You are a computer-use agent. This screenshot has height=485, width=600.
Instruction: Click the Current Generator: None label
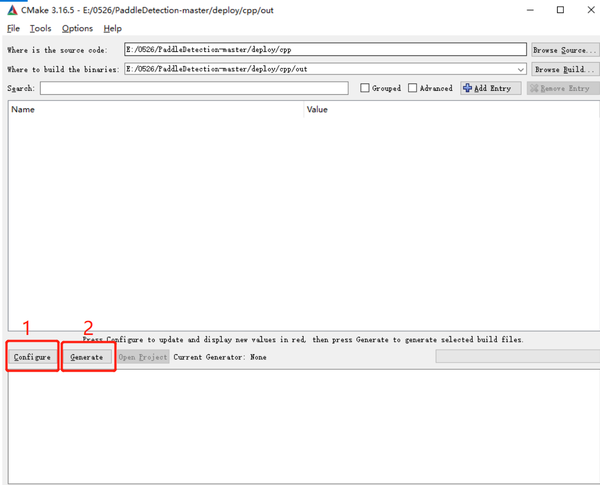220,357
